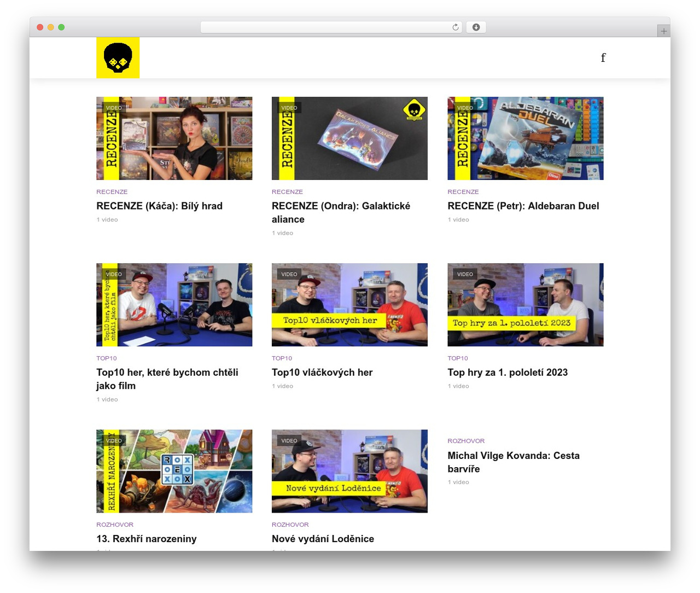Viewport: 700px width, 593px height.
Task: Click TOP10 category above Top hry 2023
Action: [x=457, y=358]
